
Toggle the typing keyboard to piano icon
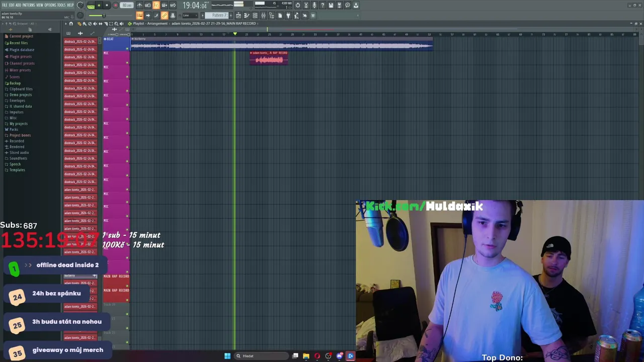click(x=140, y=15)
